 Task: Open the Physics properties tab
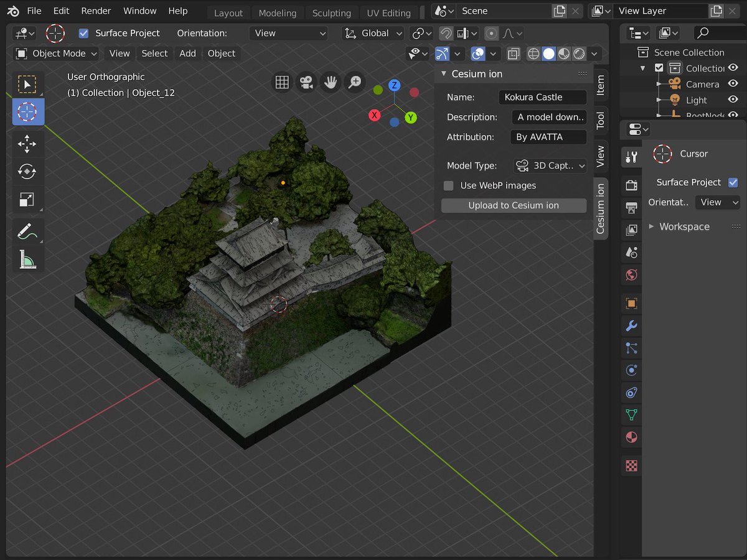coord(631,370)
